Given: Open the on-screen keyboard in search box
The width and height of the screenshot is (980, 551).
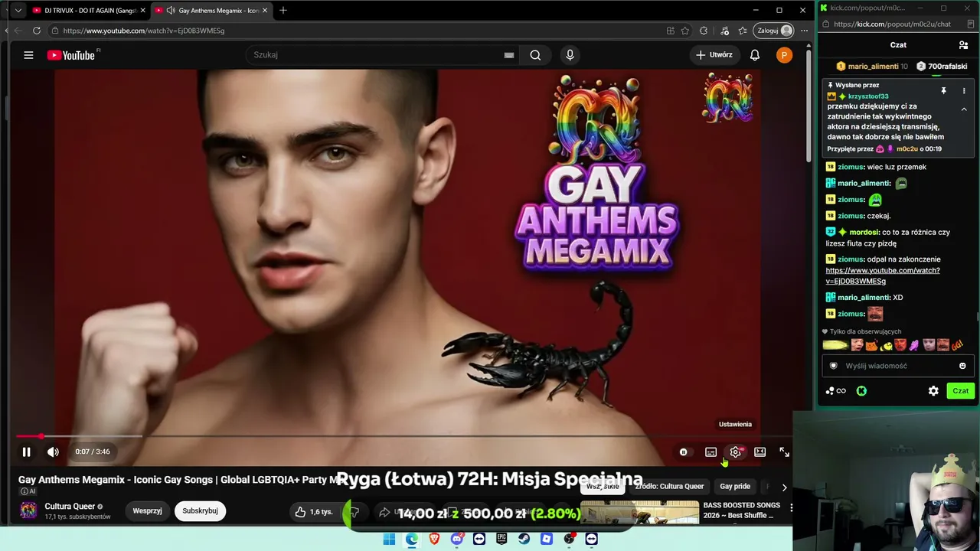Looking at the screenshot, I should point(508,55).
